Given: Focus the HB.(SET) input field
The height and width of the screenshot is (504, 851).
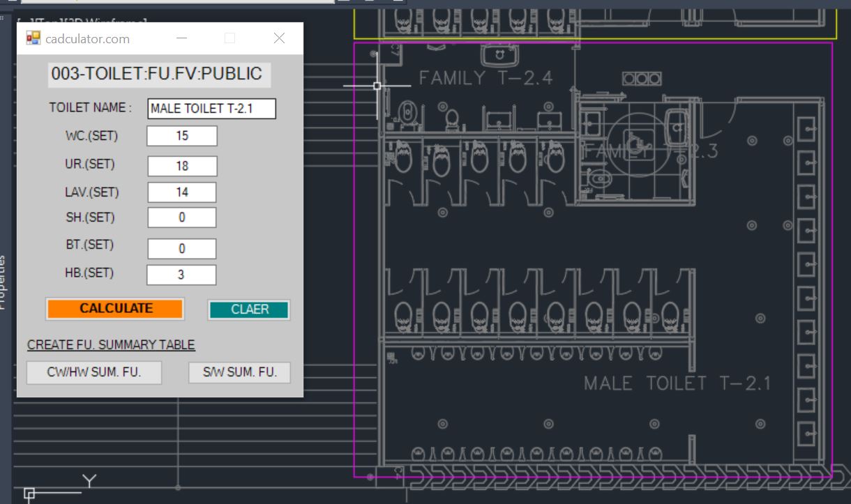Looking at the screenshot, I should click(181, 275).
